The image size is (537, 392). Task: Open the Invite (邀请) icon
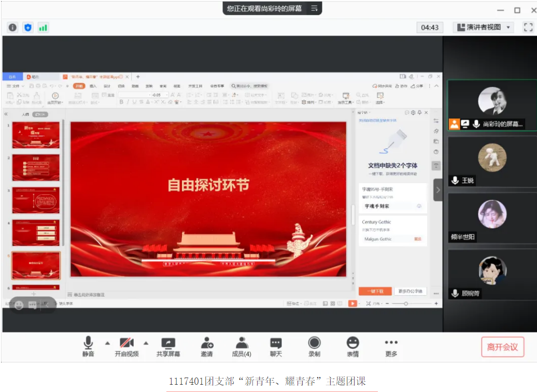click(207, 346)
